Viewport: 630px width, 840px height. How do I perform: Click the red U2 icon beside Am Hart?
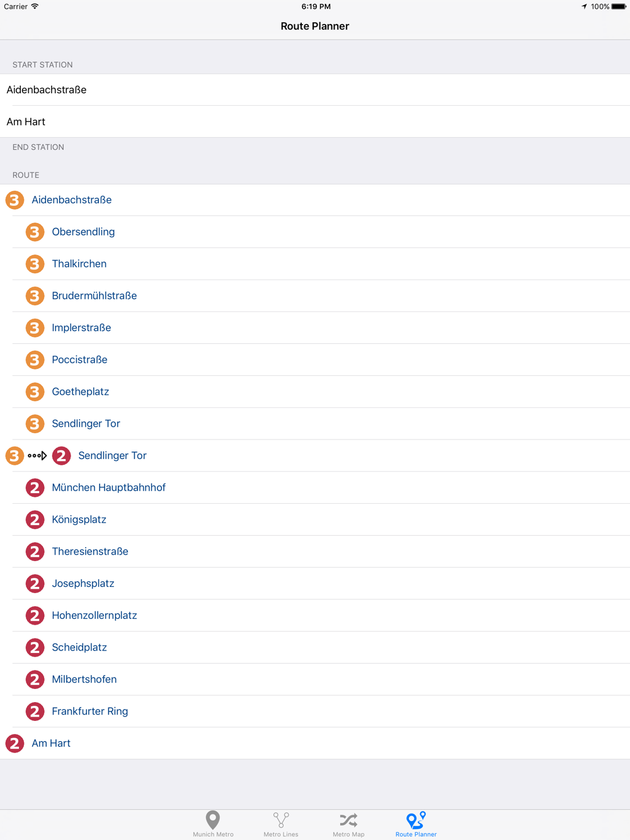pos(14,744)
